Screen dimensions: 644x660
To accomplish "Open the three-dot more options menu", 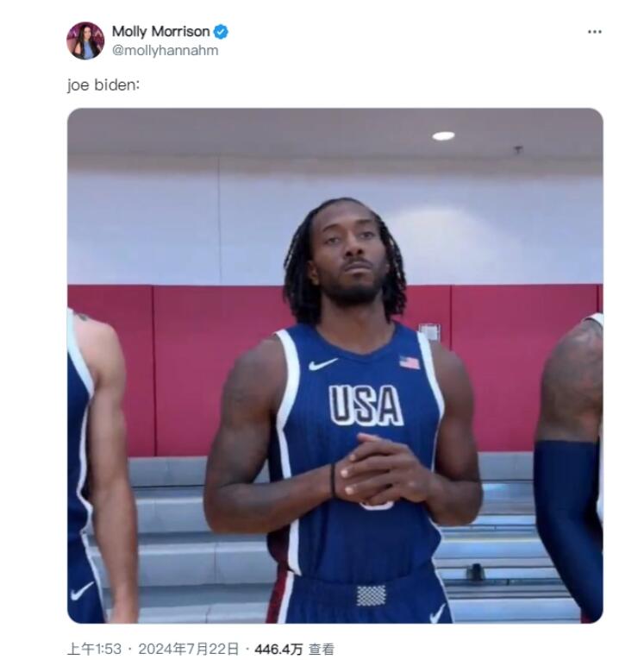I will [594, 32].
